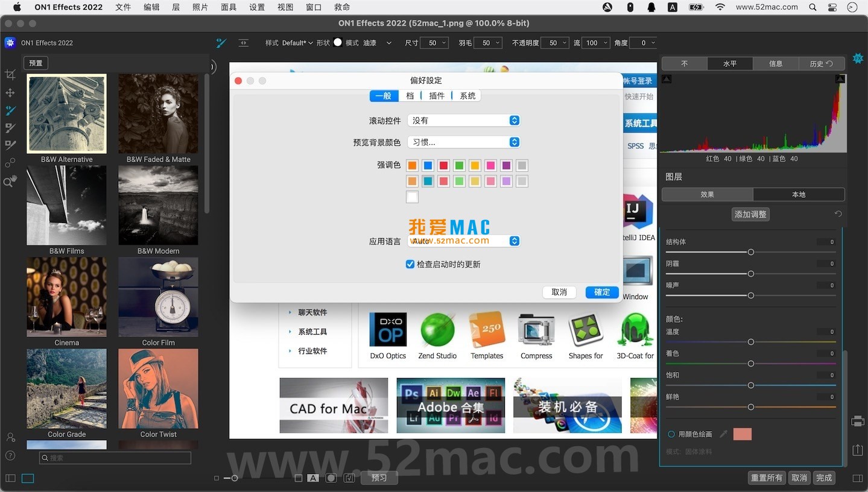Switch to the 系统 preferences tab

point(467,95)
